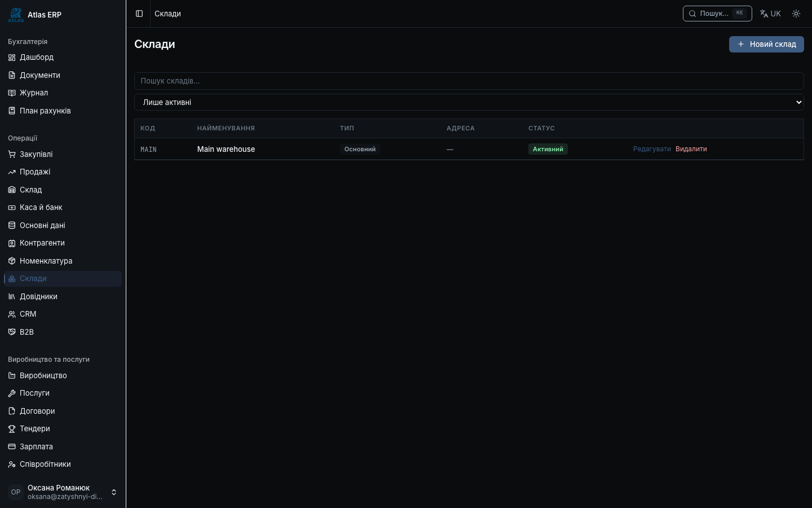Toggle the light/dark theme sun icon
Screen dimensions: 812x508
[796, 14]
